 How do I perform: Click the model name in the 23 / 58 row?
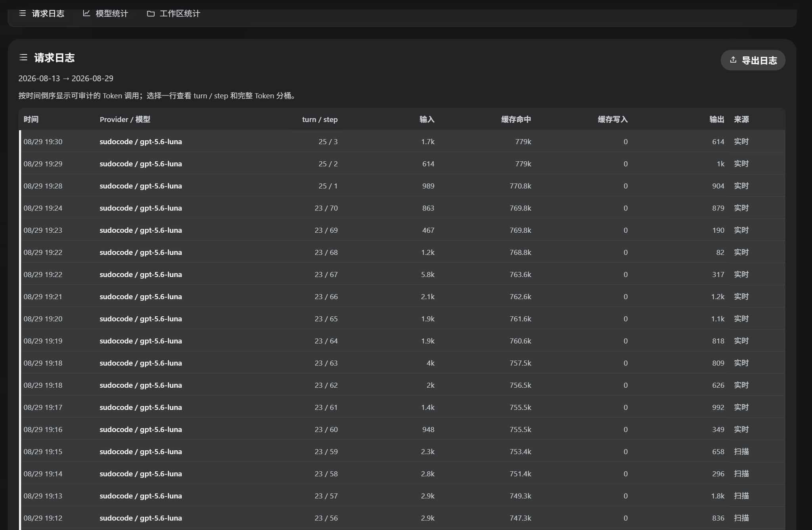point(141,474)
